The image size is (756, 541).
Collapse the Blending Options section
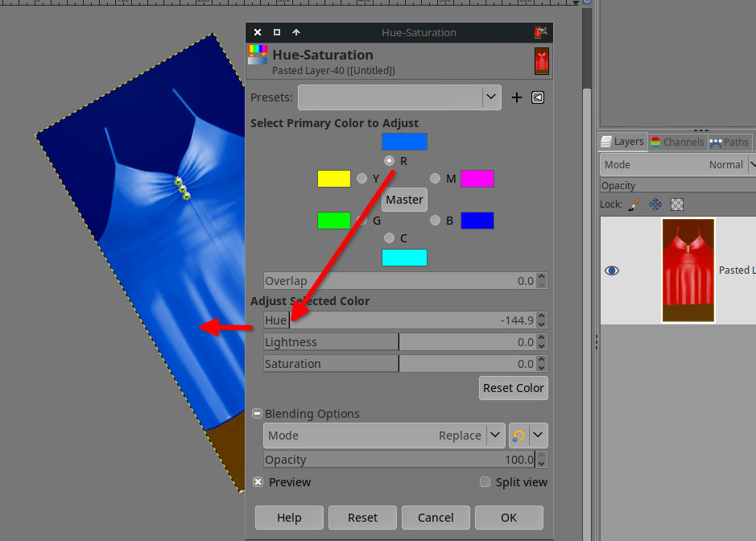pyautogui.click(x=258, y=414)
